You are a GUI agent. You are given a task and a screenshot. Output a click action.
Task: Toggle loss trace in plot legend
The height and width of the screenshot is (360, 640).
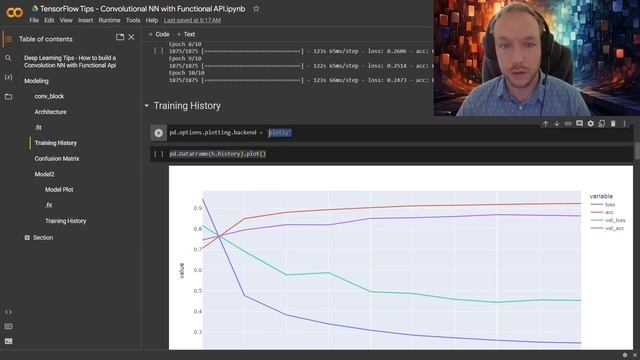point(603,204)
